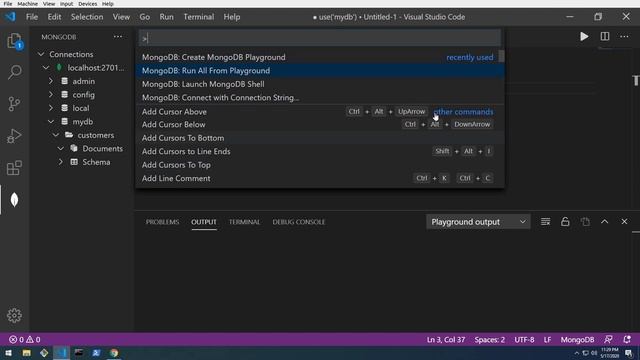Open the Explorer view icon
640x360 pixels.
14,41
